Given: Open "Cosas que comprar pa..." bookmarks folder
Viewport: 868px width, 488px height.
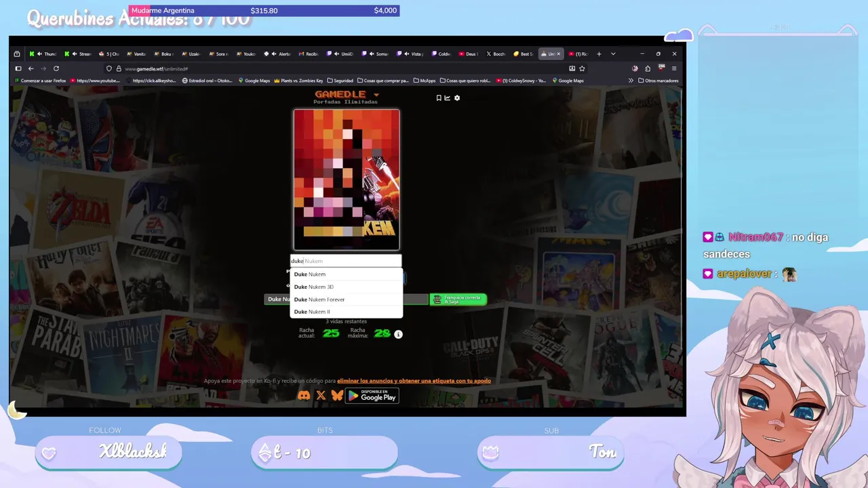Looking at the screenshot, I should [x=383, y=81].
